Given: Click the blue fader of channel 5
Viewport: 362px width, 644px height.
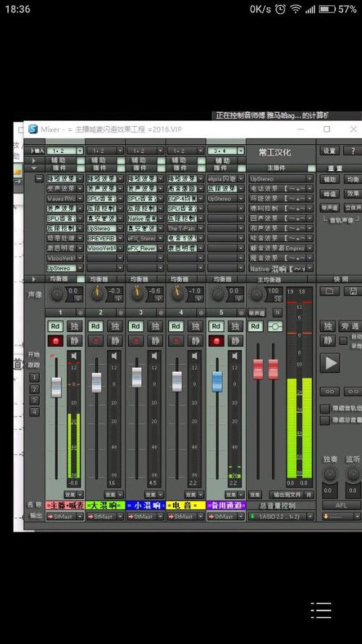Looking at the screenshot, I should click(x=217, y=381).
